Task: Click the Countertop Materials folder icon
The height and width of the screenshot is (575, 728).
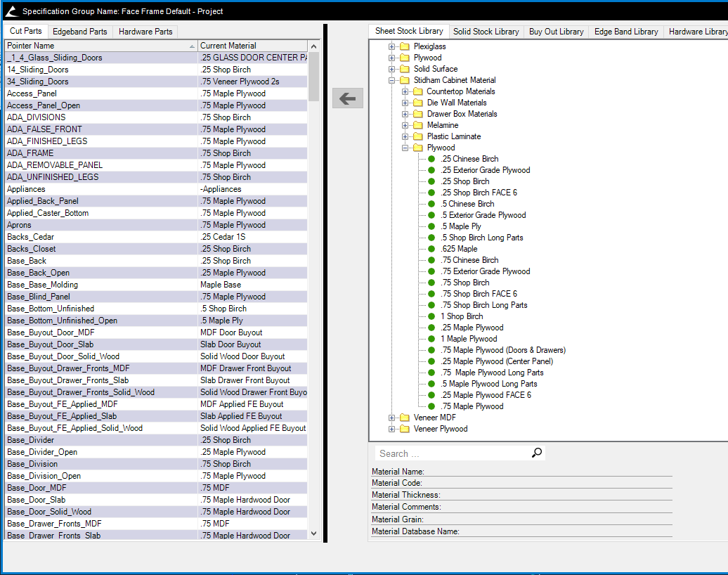Action: [x=418, y=91]
